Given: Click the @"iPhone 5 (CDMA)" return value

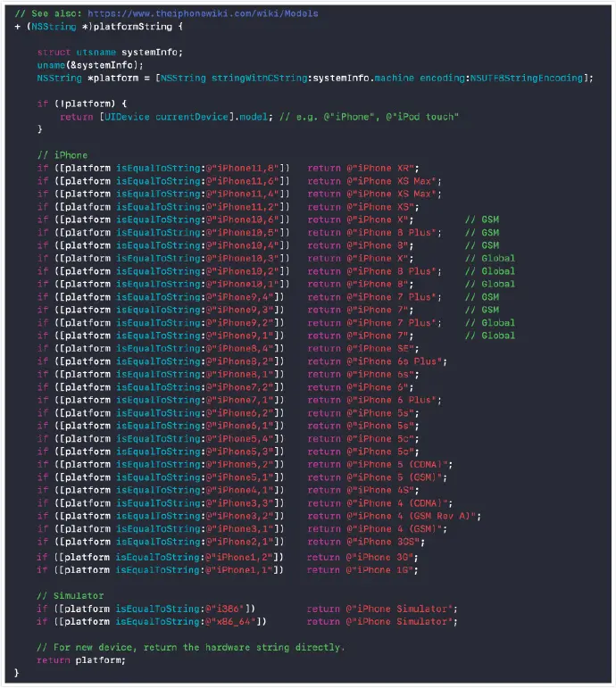Looking at the screenshot, I should [397, 465].
